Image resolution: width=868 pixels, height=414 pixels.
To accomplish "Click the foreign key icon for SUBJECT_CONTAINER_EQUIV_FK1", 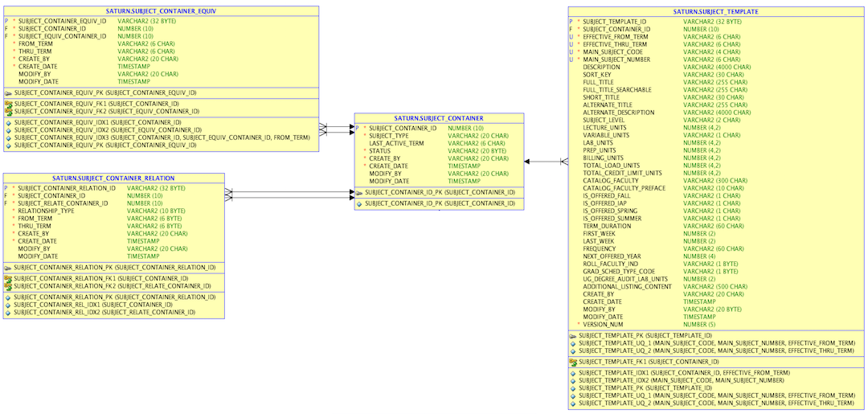I will pos(9,103).
